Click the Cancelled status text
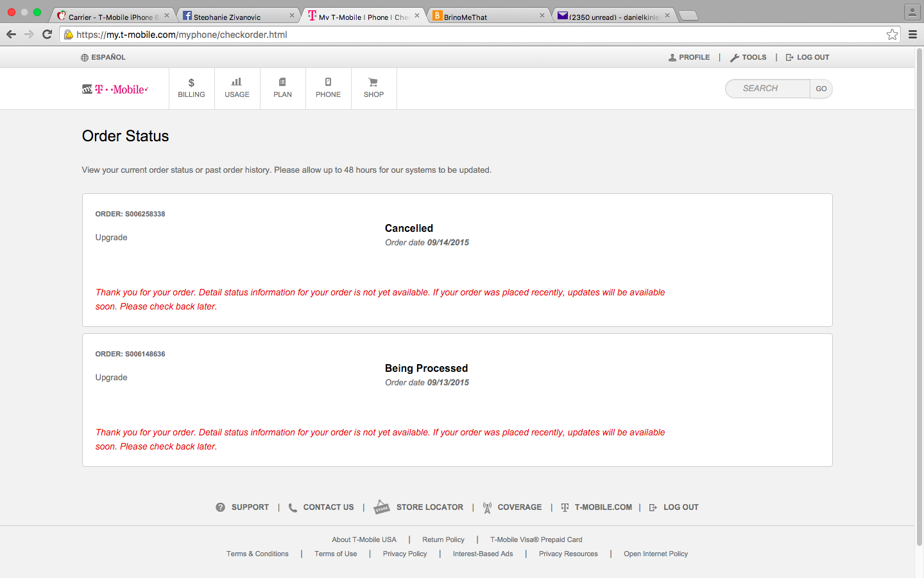The width and height of the screenshot is (924, 578). point(409,228)
